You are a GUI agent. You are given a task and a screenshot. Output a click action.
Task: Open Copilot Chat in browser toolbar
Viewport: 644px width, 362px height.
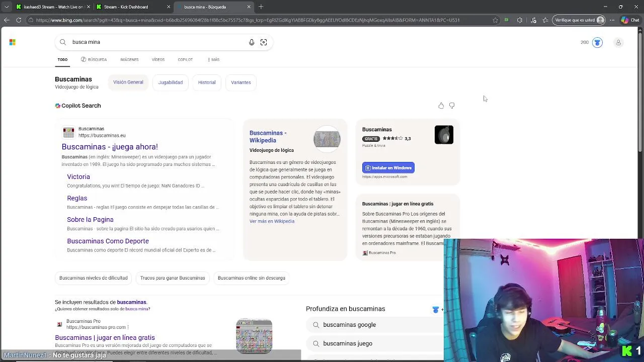coord(630,20)
